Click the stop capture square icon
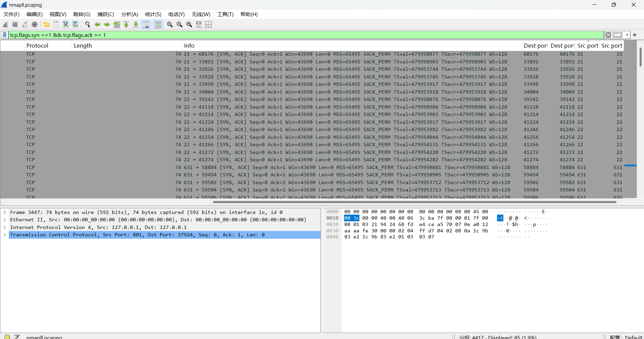The width and height of the screenshot is (644, 339). click(x=15, y=24)
